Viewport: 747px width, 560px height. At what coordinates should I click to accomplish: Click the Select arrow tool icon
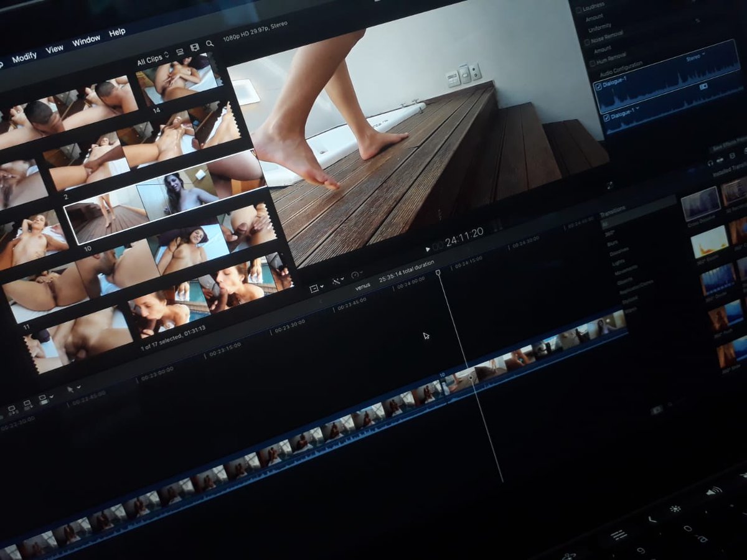[70, 390]
